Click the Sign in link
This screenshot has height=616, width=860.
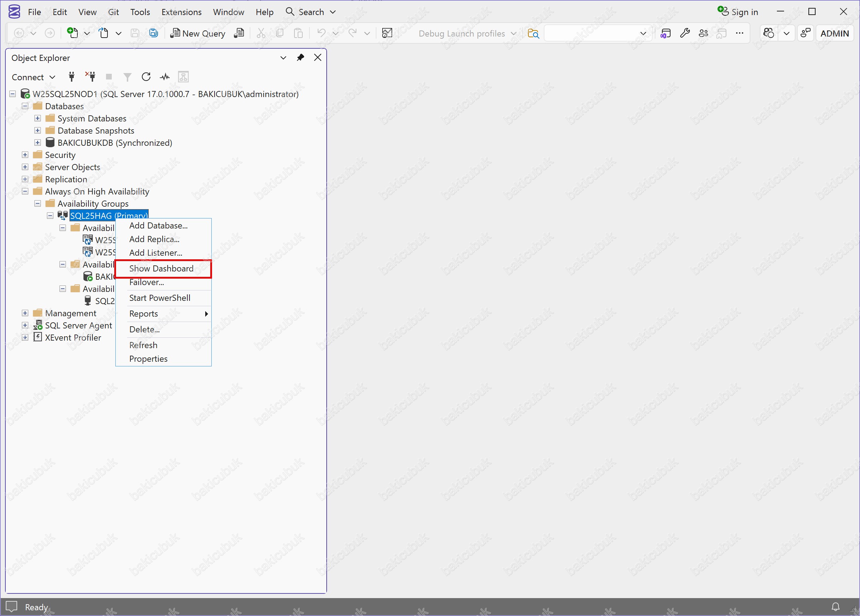coord(744,12)
